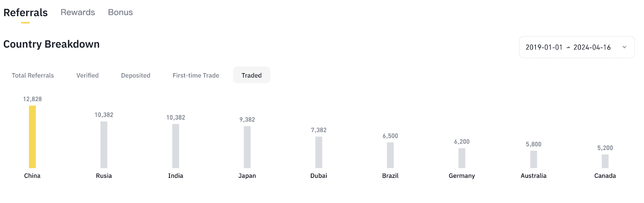Select the Verified filter
This screenshot has width=644, height=203.
87,75
